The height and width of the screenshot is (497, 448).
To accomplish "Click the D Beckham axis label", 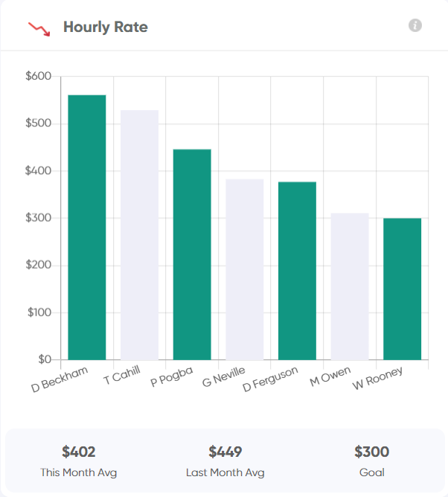I will pyautogui.click(x=60, y=379).
